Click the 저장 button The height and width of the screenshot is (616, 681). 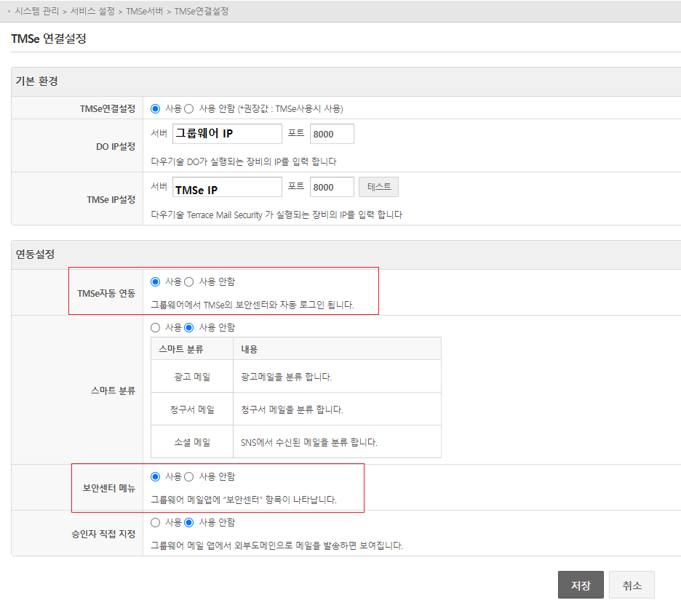pyautogui.click(x=581, y=585)
